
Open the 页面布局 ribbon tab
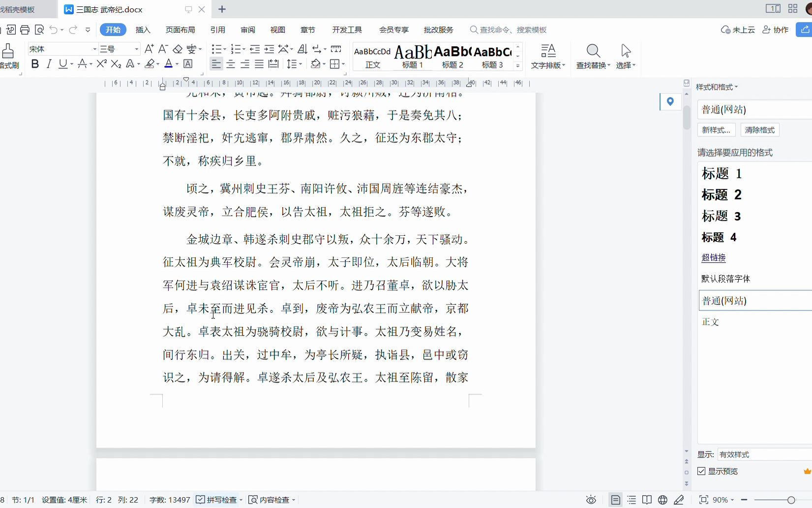180,30
